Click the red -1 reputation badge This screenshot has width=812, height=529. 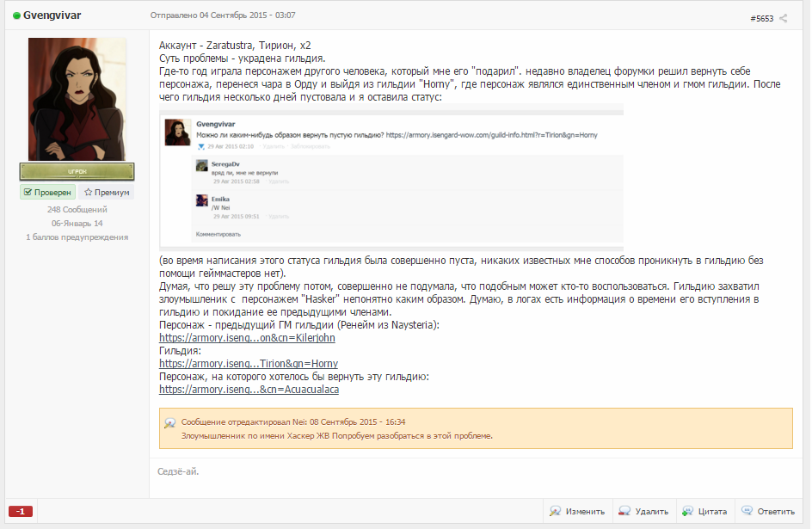21,512
